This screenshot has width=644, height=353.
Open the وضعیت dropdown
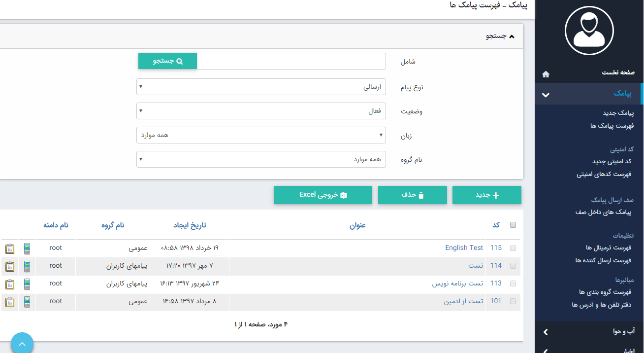[261, 111]
